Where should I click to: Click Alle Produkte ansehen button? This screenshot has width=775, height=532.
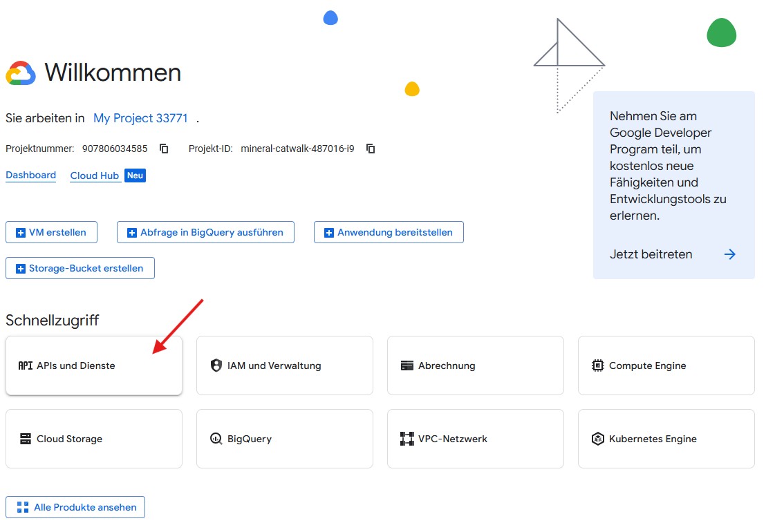tap(75, 507)
